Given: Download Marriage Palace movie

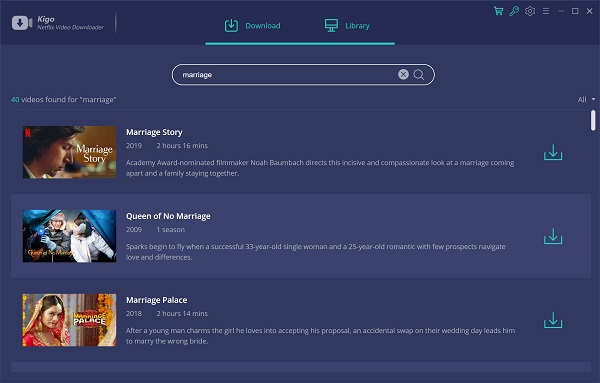Looking at the screenshot, I should pyautogui.click(x=553, y=320).
